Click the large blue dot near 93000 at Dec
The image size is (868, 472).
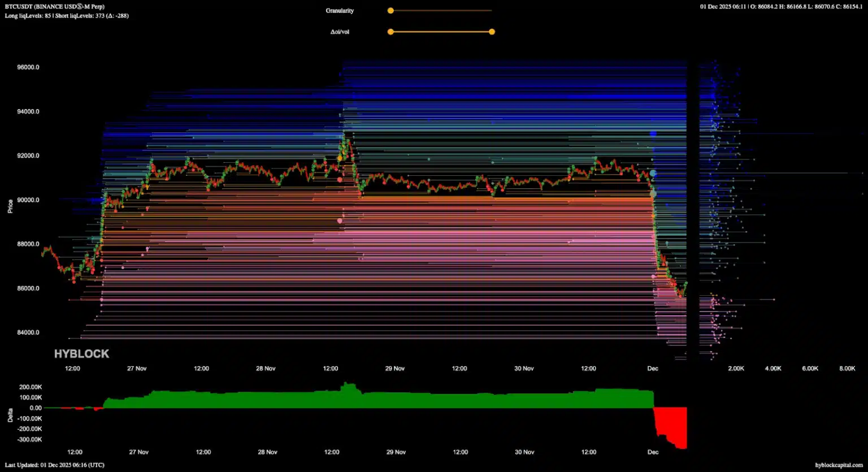pos(653,134)
